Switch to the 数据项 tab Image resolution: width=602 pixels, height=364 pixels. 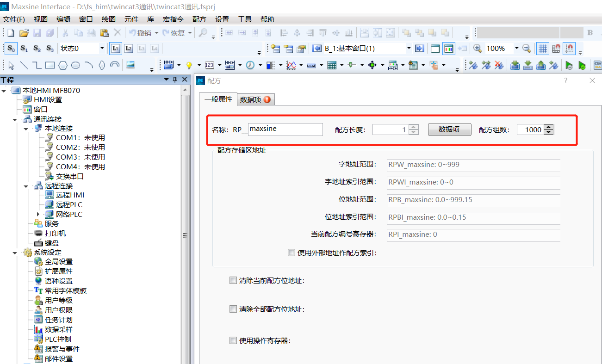[255, 99]
